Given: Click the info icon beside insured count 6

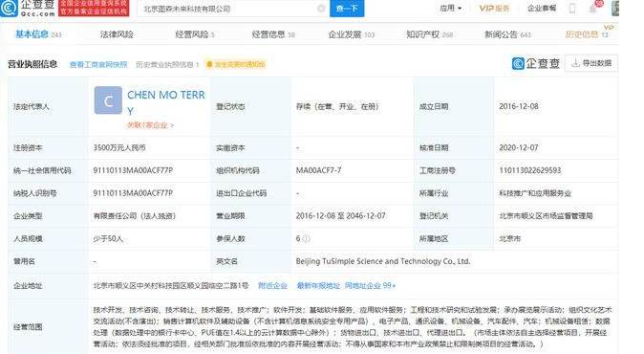Looking at the screenshot, I should (307, 238).
